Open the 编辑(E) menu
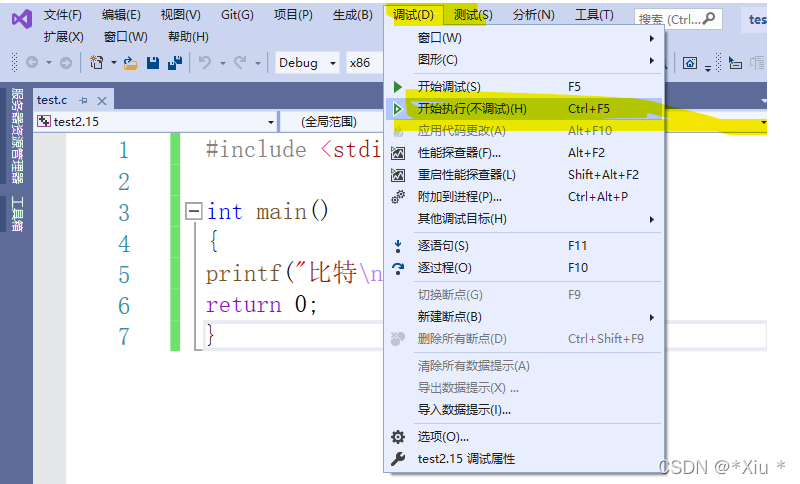 (x=121, y=15)
